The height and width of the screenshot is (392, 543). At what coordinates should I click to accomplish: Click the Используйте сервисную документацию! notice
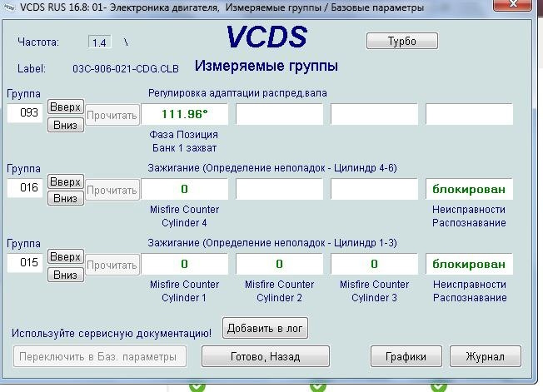point(111,333)
